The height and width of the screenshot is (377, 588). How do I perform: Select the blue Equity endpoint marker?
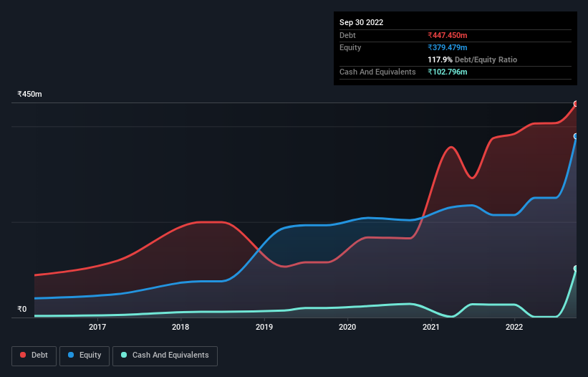tap(577, 136)
